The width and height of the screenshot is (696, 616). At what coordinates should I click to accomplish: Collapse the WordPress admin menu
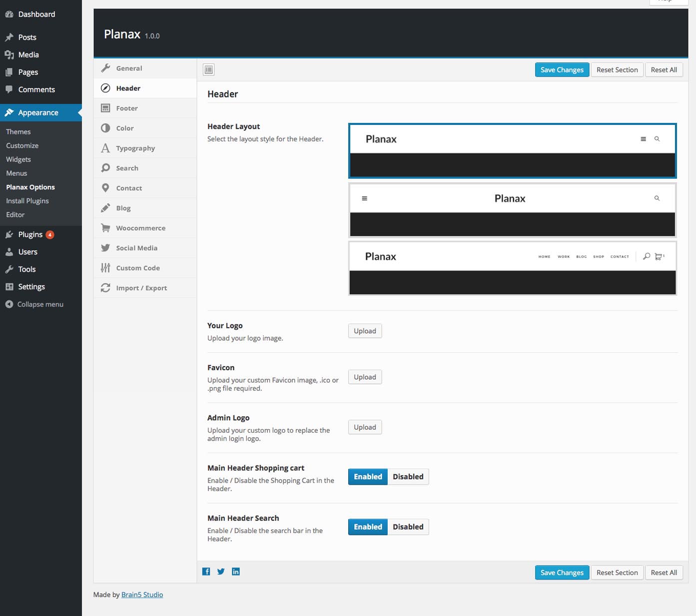40,304
